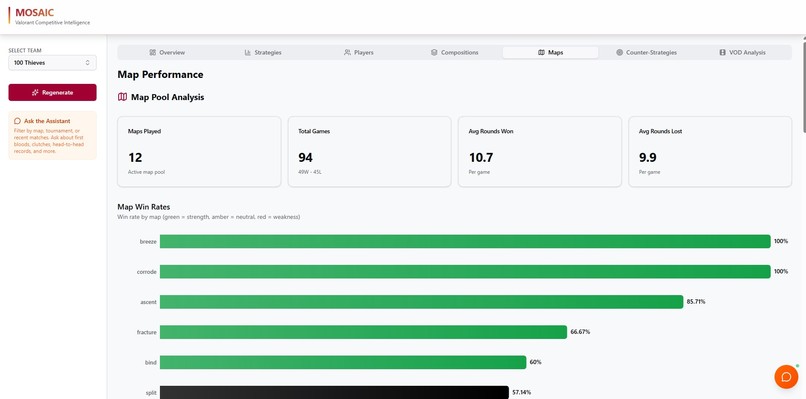Click the corrode win rate bar
The width and height of the screenshot is (806, 399).
(465, 271)
